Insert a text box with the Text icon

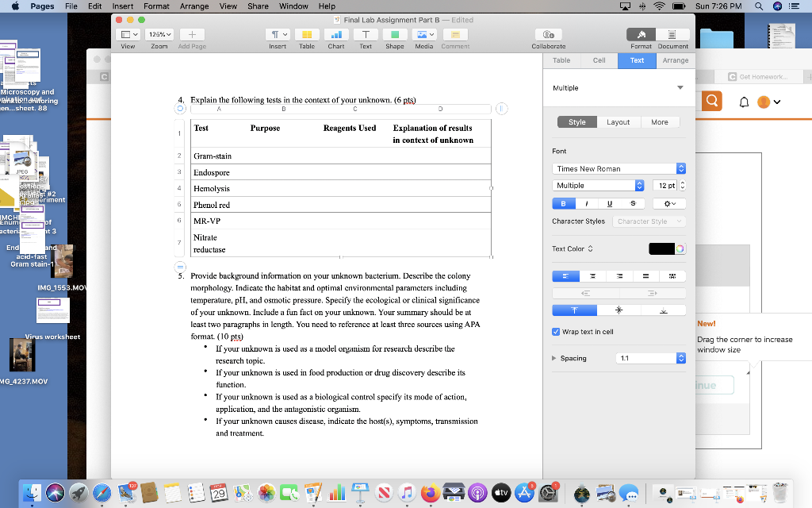pos(366,35)
